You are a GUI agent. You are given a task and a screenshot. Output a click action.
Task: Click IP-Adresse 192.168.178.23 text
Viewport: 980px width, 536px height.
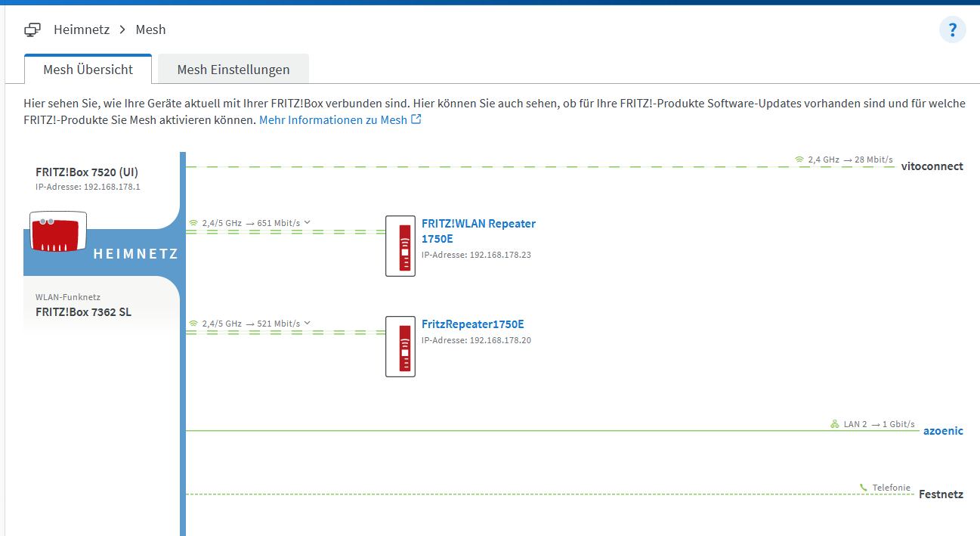476,255
